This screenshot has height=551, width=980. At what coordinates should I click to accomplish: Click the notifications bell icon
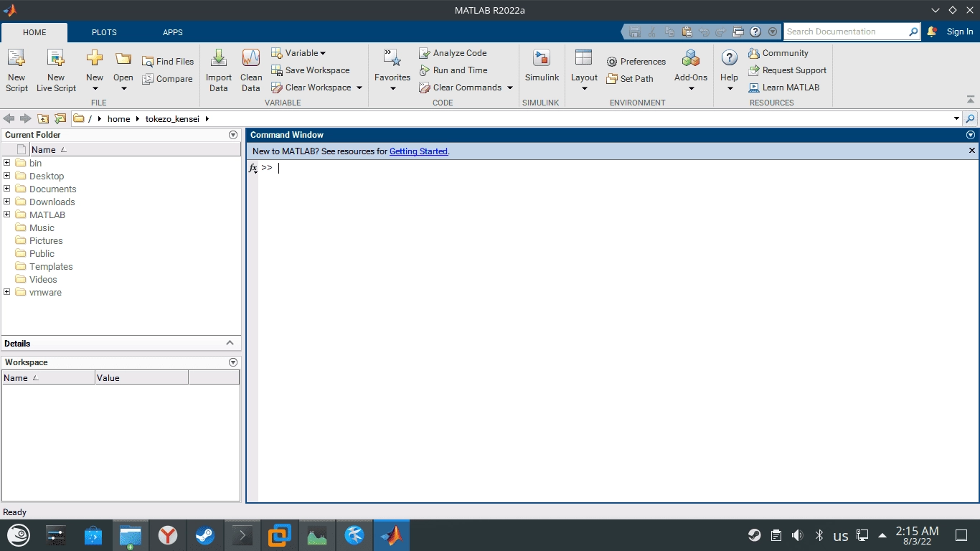click(x=932, y=32)
